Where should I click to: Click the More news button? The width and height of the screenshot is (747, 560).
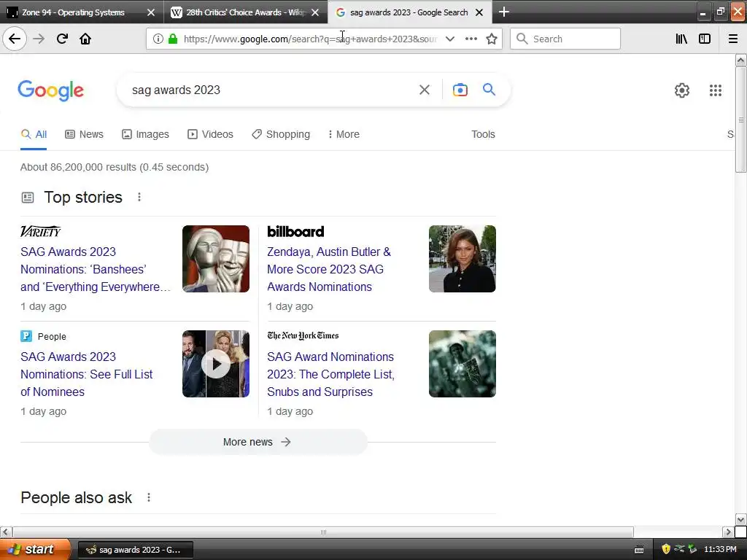(x=258, y=442)
